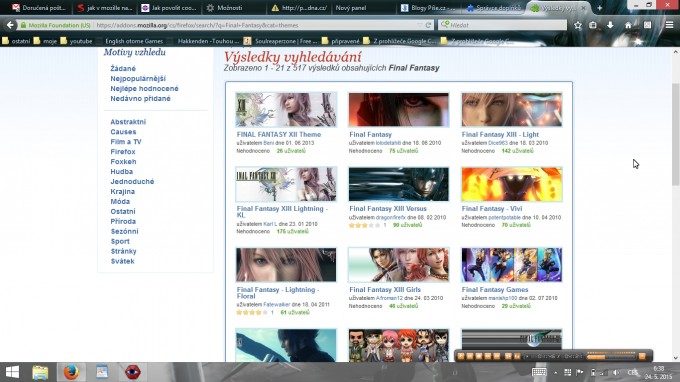Viewport: 680px width, 382px height.
Task: Select the 'Final Fantasy - Vivi' theme thumbnail
Action: point(512,184)
